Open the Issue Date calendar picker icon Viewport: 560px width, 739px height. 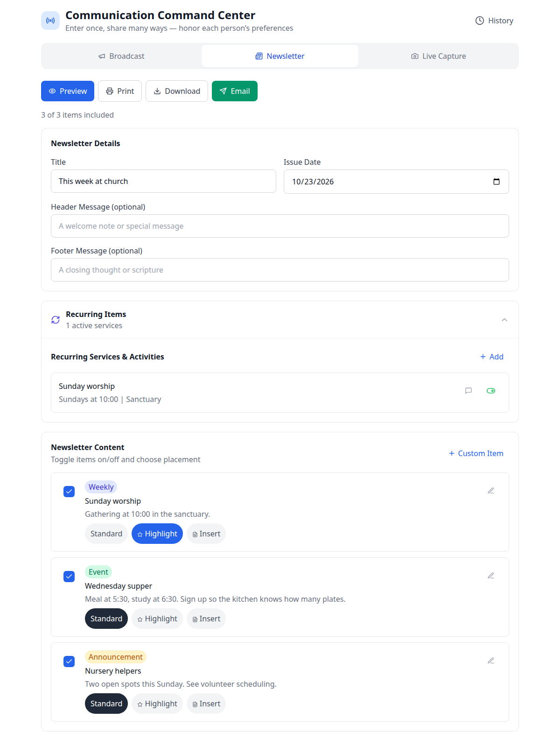pos(497,182)
